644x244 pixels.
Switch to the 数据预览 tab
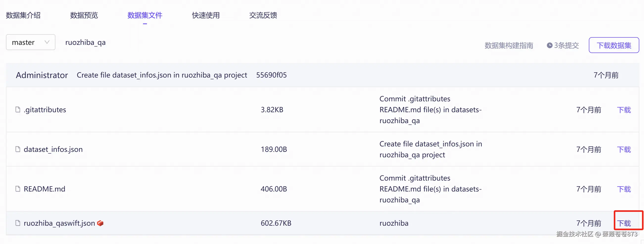click(x=84, y=15)
